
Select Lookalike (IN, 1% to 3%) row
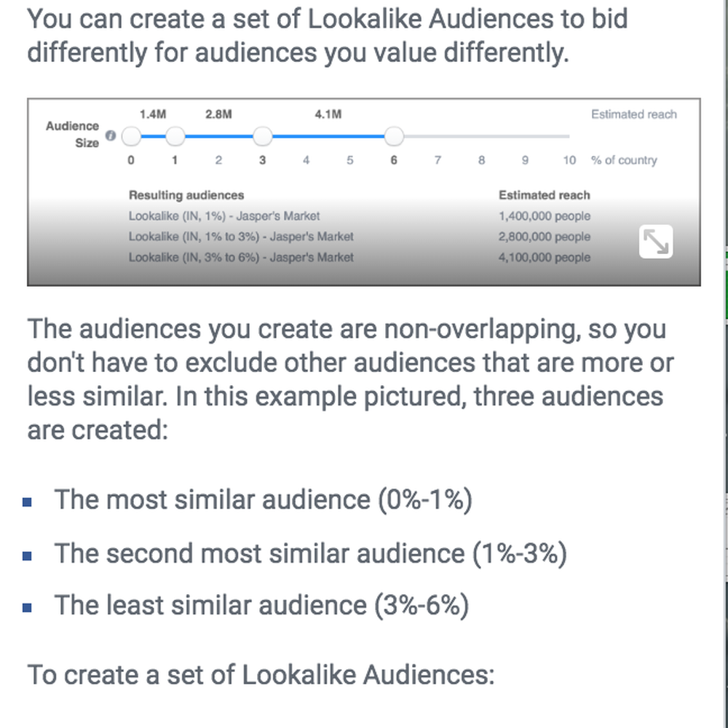359,237
